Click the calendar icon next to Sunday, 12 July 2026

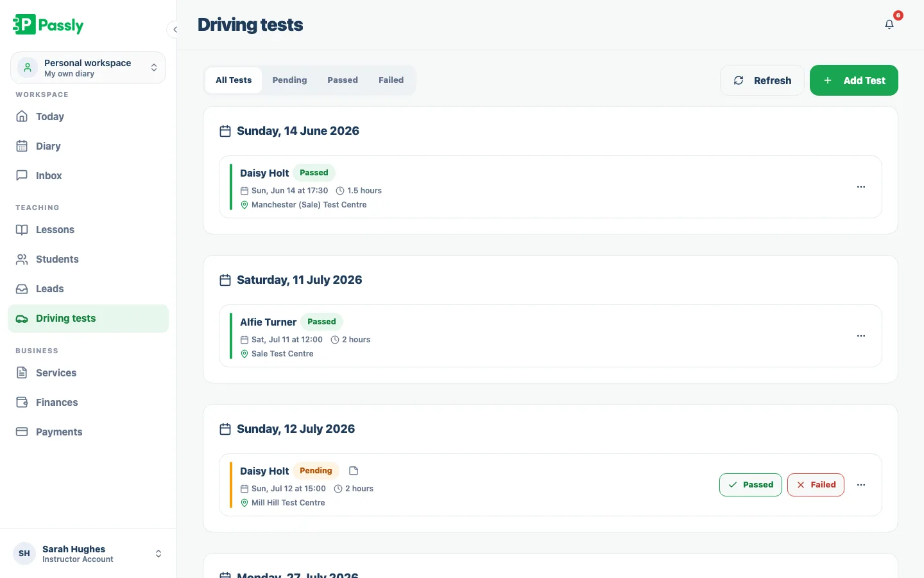(x=225, y=429)
